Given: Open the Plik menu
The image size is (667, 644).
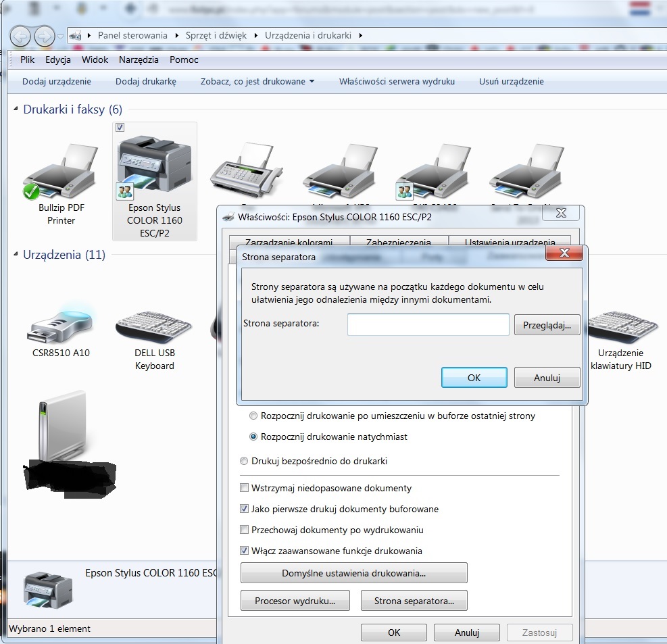Looking at the screenshot, I should click(27, 59).
